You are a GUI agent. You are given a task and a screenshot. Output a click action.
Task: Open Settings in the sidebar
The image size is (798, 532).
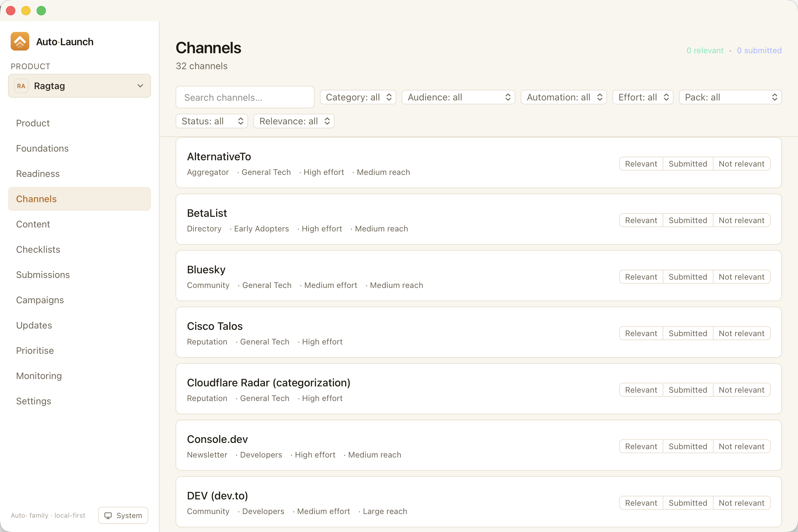click(x=79, y=401)
